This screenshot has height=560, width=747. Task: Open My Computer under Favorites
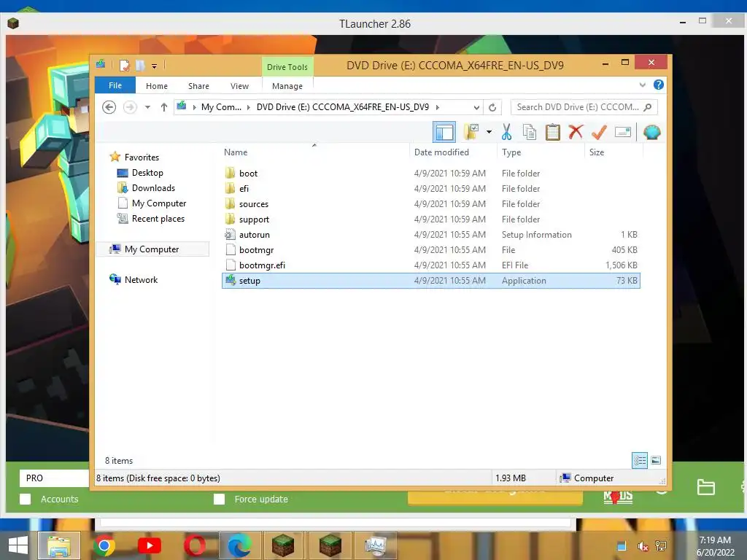tap(158, 203)
